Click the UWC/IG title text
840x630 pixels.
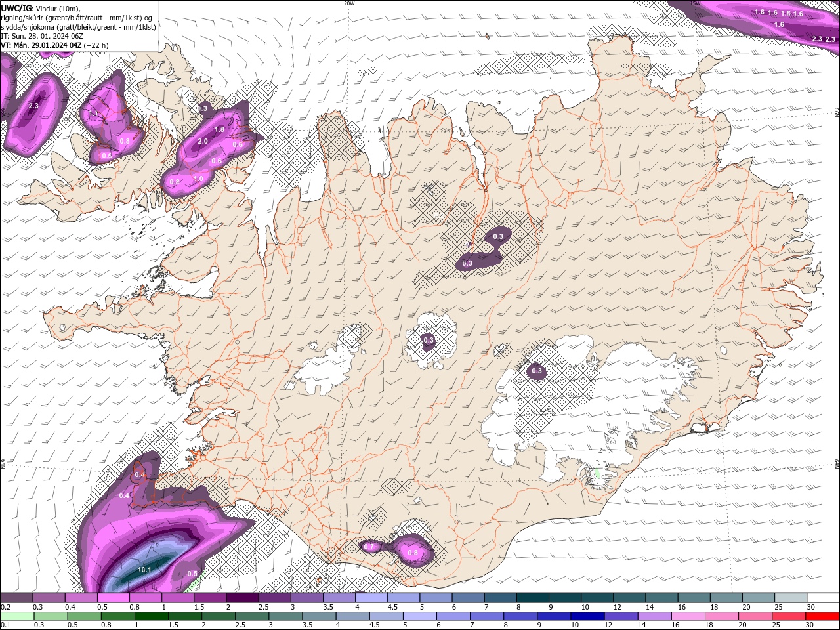(x=16, y=7)
